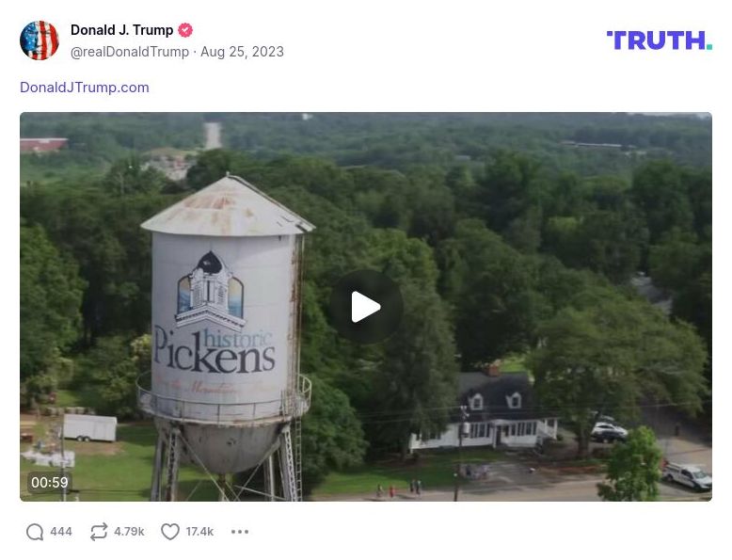732x560 pixels.
Task: Click the TRUTH logo
Action: [x=660, y=40]
